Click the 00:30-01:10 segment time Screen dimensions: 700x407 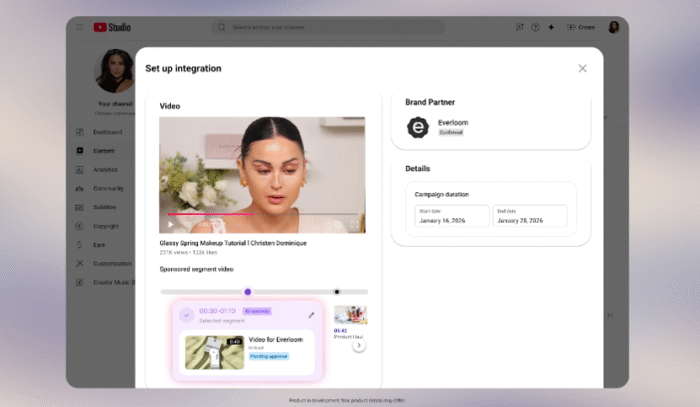[217, 311]
